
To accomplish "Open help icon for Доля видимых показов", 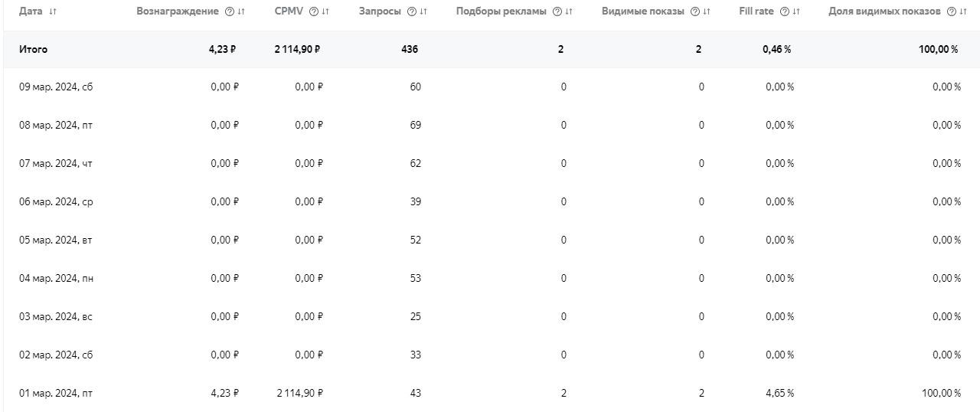I will (x=951, y=11).
